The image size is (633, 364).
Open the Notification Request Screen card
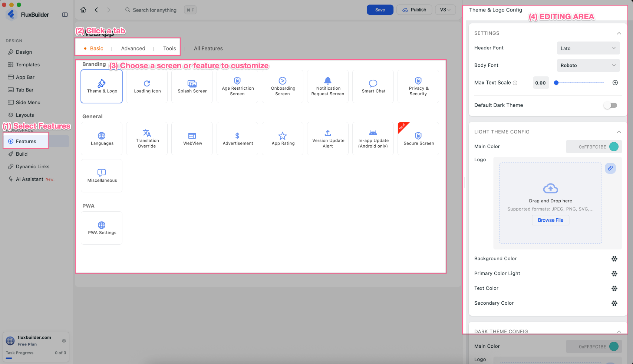pyautogui.click(x=328, y=86)
